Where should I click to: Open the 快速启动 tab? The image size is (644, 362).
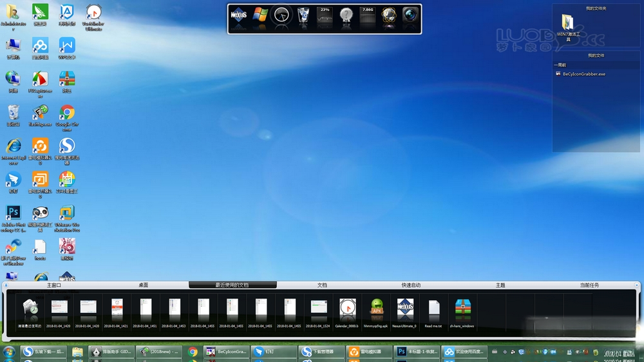click(x=411, y=285)
